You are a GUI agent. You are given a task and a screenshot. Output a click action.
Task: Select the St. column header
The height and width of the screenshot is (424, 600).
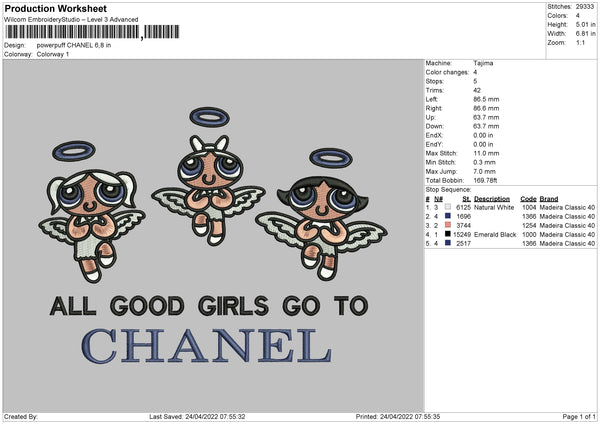click(466, 199)
